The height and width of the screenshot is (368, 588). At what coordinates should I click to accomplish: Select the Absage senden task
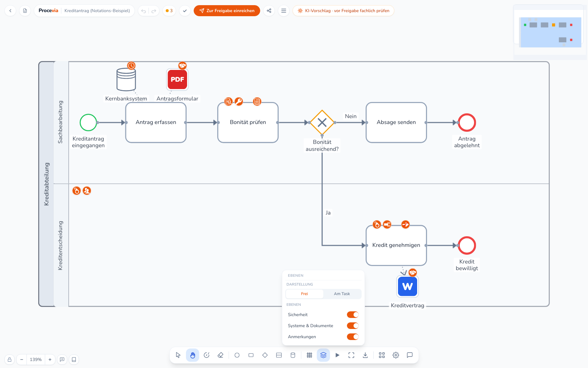[x=396, y=123]
